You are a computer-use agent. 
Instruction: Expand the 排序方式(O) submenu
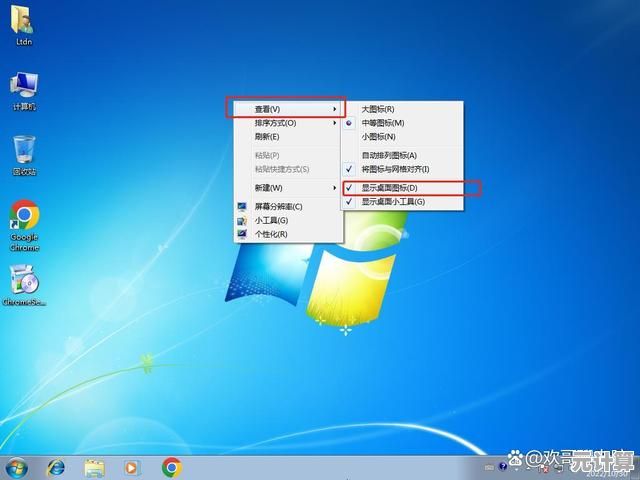285,123
